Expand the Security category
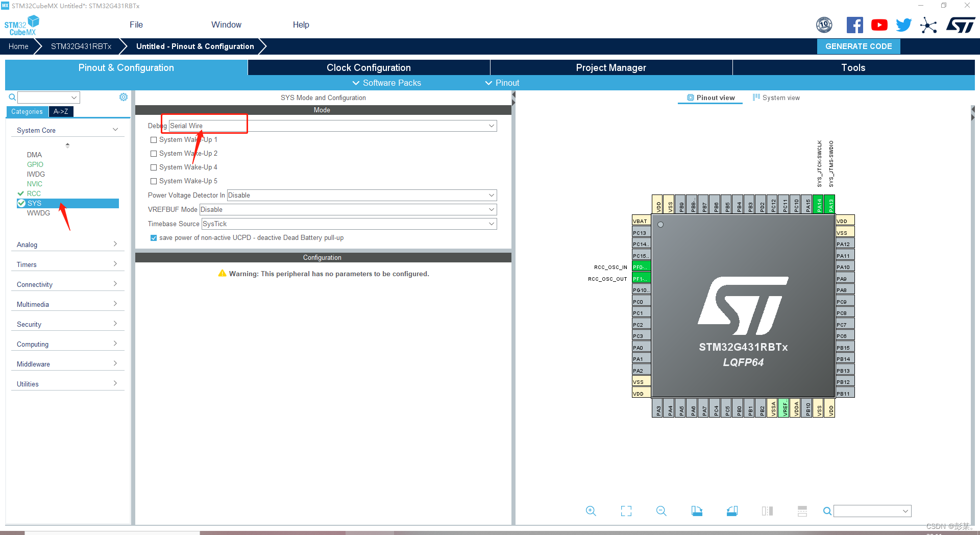The width and height of the screenshot is (980, 535). [x=67, y=324]
